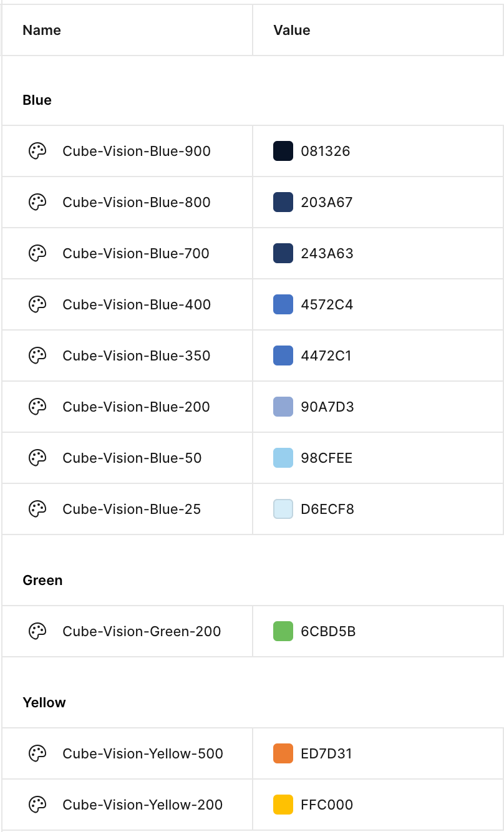Click the palette icon beside Cube-Vision-Blue-200
The width and height of the screenshot is (504, 832).
click(37, 407)
